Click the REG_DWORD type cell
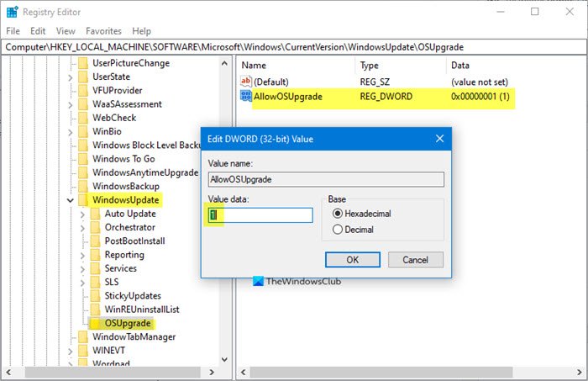This screenshot has height=381, width=588. [386, 97]
